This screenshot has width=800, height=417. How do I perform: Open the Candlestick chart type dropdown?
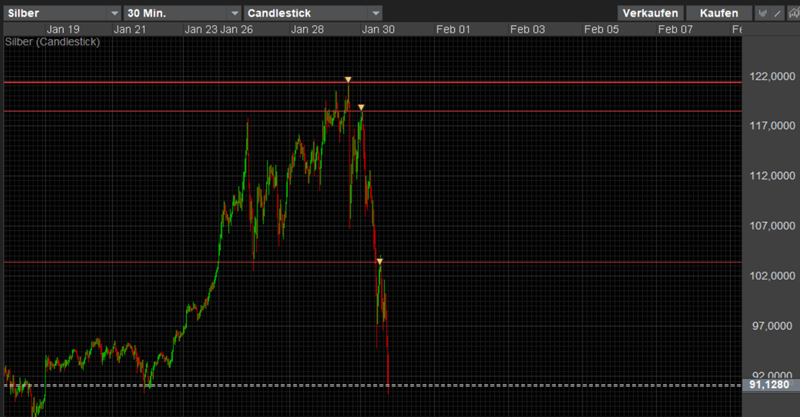pos(313,13)
